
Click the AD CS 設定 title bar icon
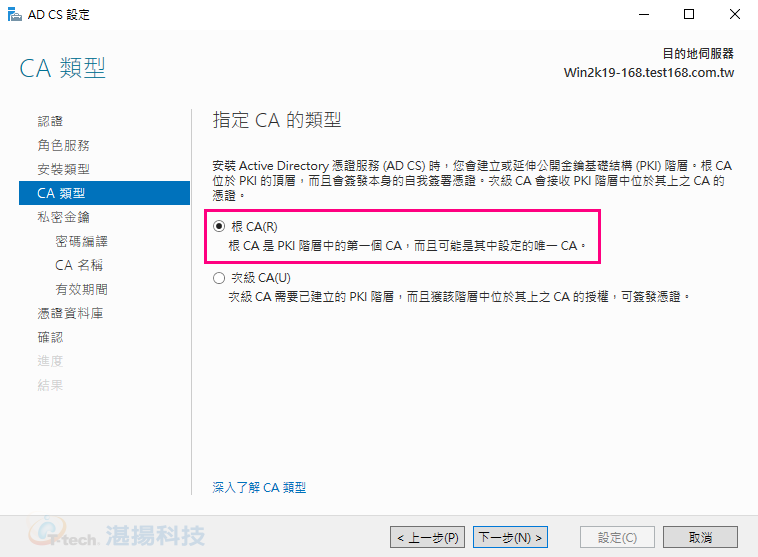click(x=15, y=15)
